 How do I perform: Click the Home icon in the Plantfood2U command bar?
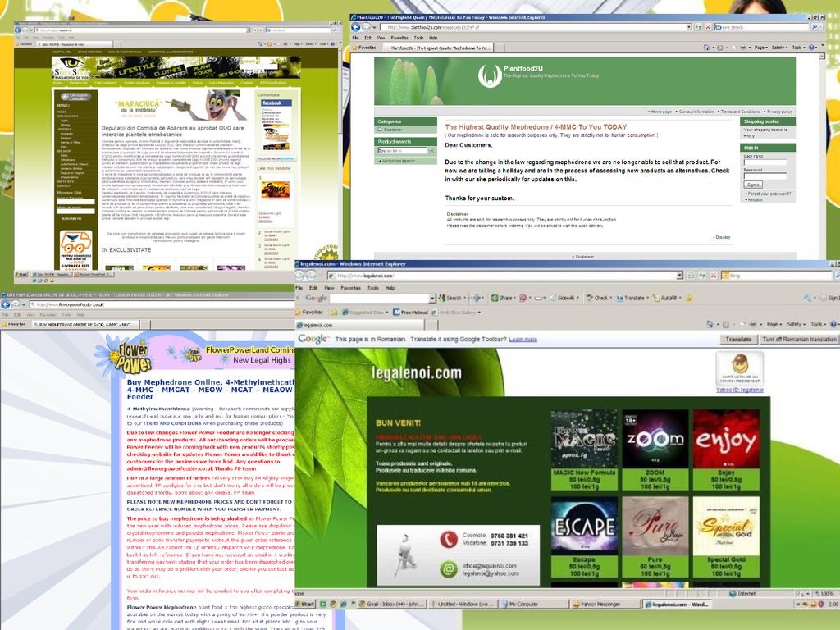tap(706, 48)
